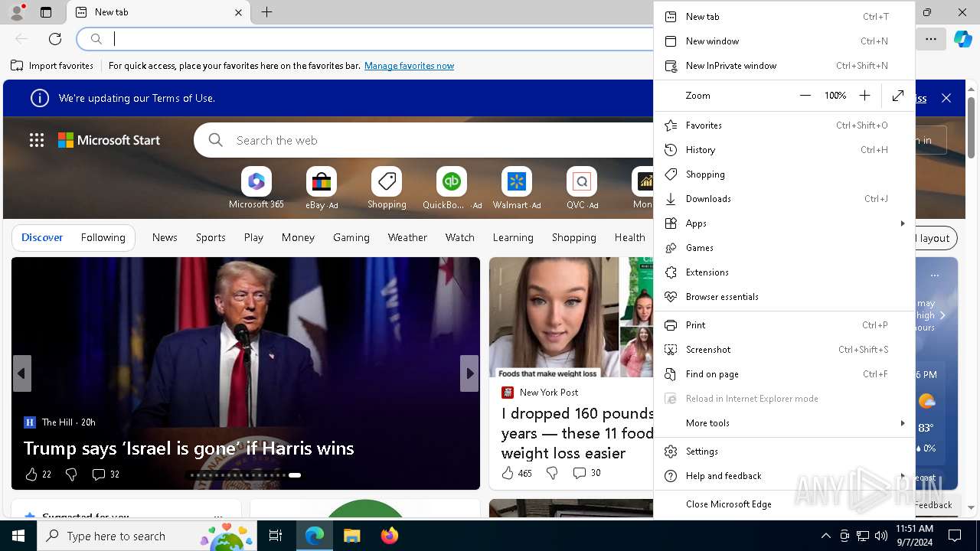Image resolution: width=980 pixels, height=551 pixels.
Task: Open Task View on the taskbar
Action: 276,536
